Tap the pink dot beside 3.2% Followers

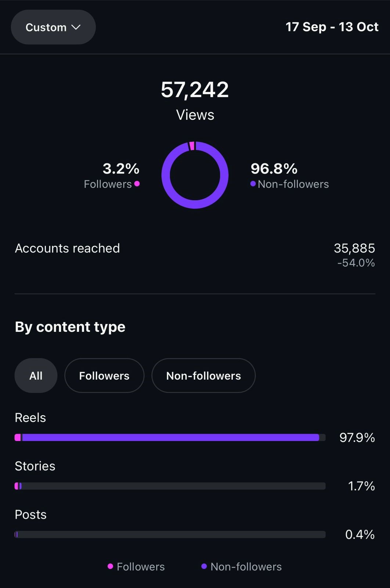point(137,184)
